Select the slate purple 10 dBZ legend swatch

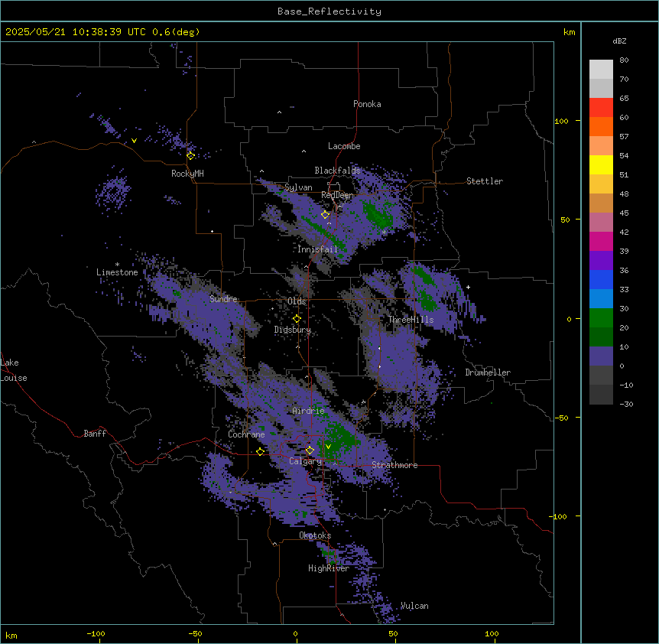coord(601,356)
